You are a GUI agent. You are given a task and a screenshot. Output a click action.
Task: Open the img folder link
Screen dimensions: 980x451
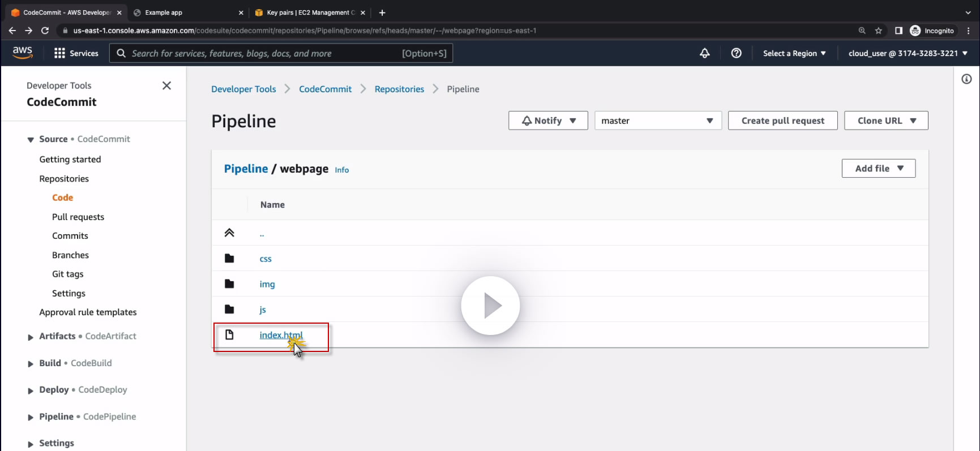[267, 284]
